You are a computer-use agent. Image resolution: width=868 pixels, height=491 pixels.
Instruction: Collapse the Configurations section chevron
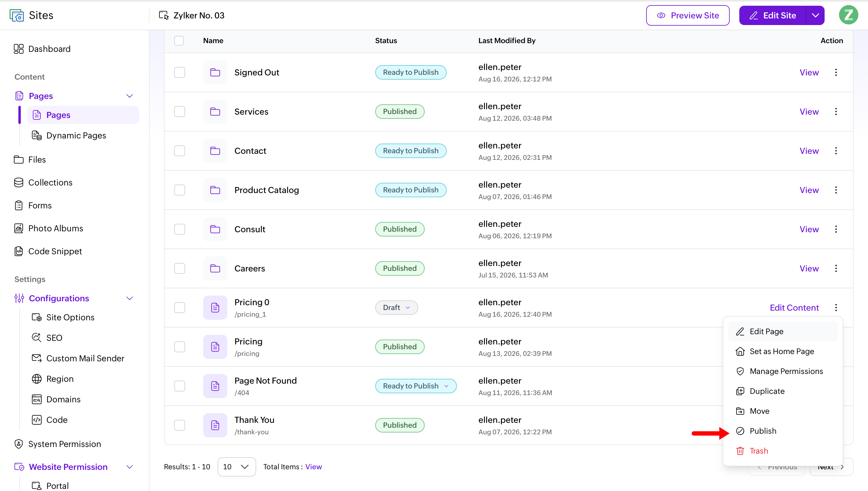pyautogui.click(x=129, y=299)
